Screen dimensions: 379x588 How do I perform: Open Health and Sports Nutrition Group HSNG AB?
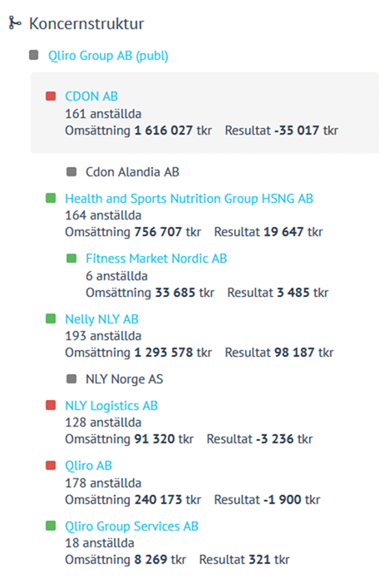tap(189, 199)
